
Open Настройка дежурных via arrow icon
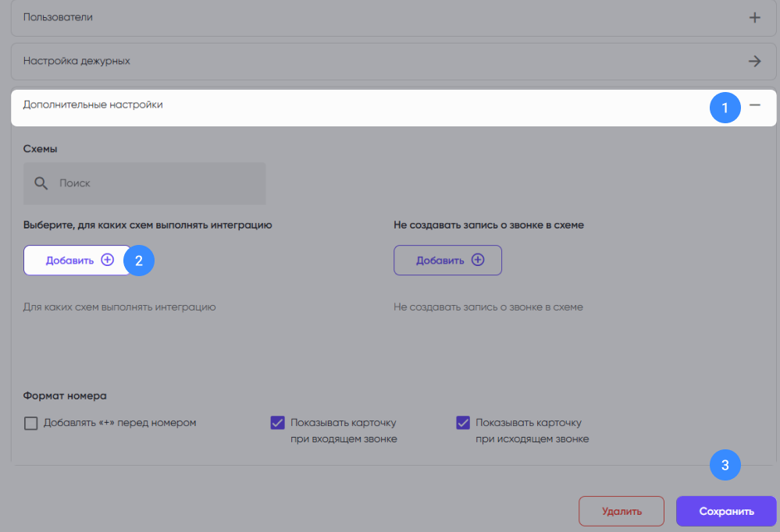755,61
